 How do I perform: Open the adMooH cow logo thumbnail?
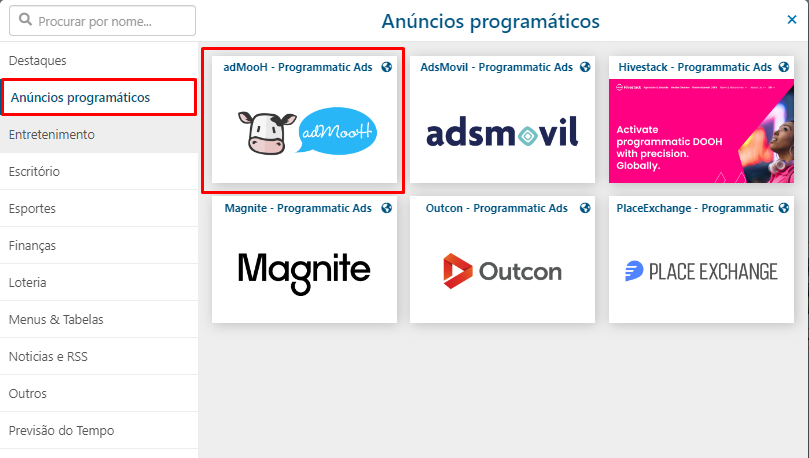tap(304, 131)
